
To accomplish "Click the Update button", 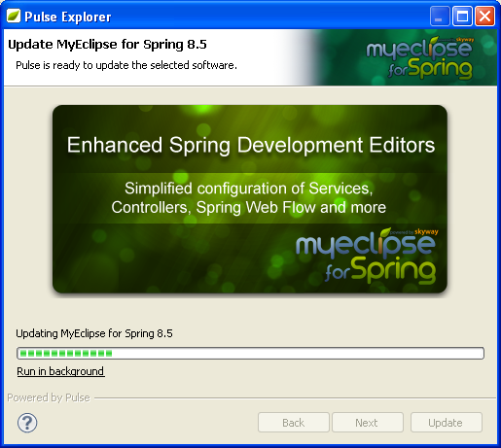I will [x=447, y=423].
